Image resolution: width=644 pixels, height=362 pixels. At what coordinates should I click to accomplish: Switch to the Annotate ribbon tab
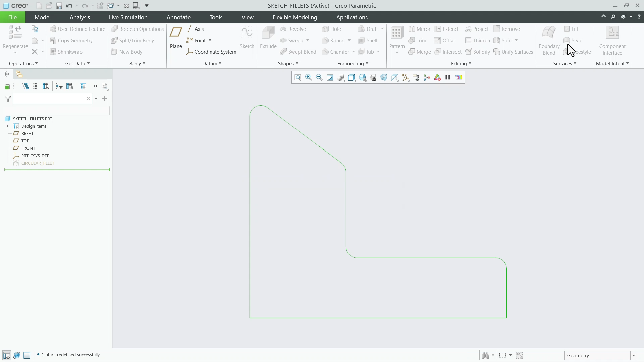pos(178,17)
